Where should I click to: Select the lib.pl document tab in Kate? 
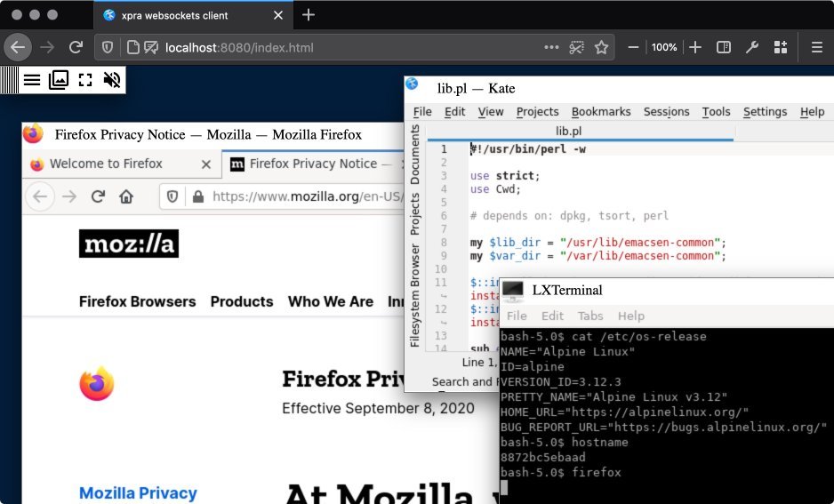point(581,132)
